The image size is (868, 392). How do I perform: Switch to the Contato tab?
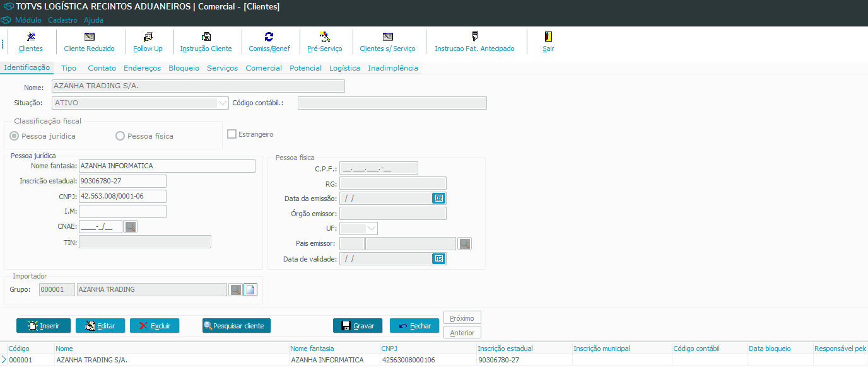102,68
